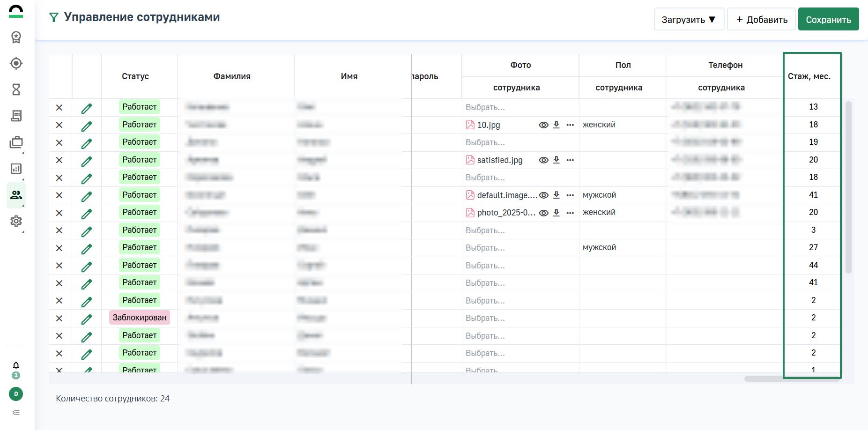
Task: Click the Сохранить button
Action: point(828,20)
